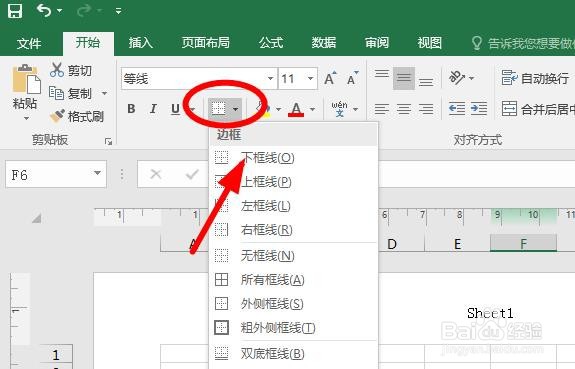
Task: Select 无框线(N) no border
Action: pos(293,256)
